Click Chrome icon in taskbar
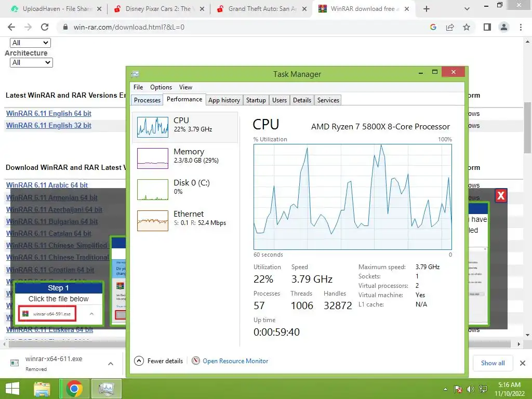This screenshot has width=532, height=399. coord(74,389)
